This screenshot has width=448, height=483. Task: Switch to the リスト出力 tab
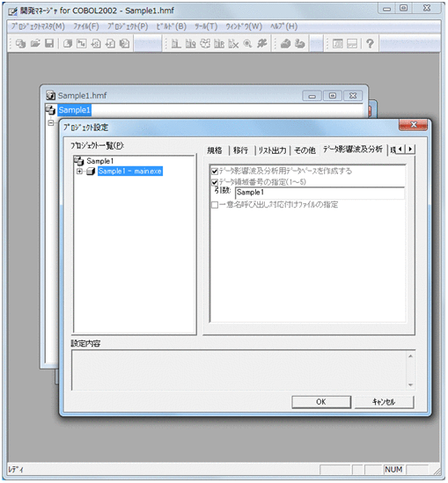[x=272, y=150]
